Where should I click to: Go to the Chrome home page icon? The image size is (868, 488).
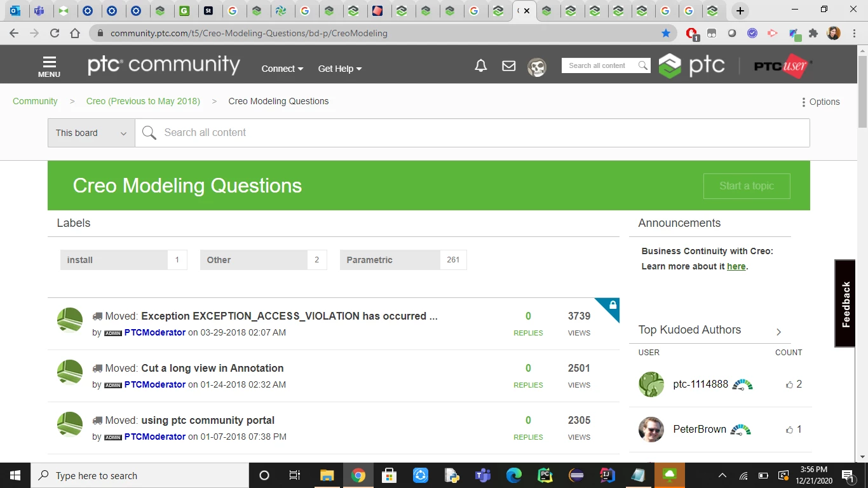tap(75, 33)
